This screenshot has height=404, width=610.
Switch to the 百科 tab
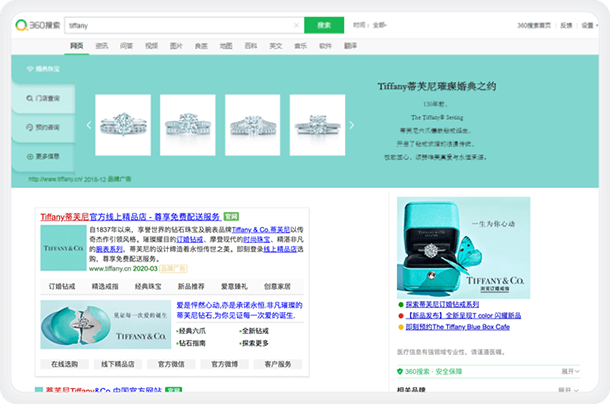pos(251,46)
